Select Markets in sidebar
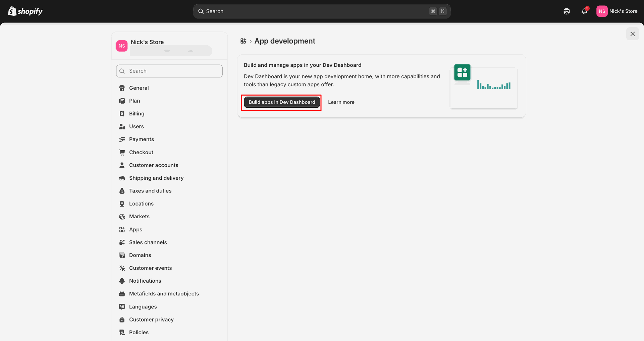 [139, 217]
